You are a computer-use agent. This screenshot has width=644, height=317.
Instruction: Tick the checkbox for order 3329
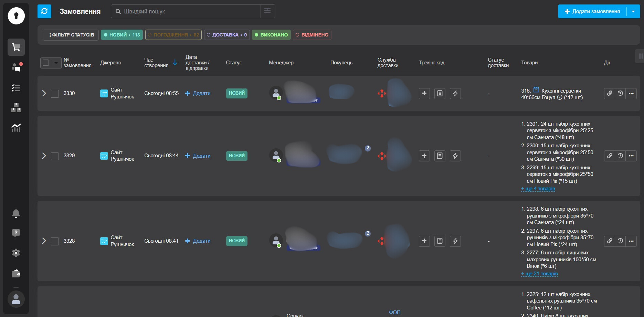[x=55, y=156]
